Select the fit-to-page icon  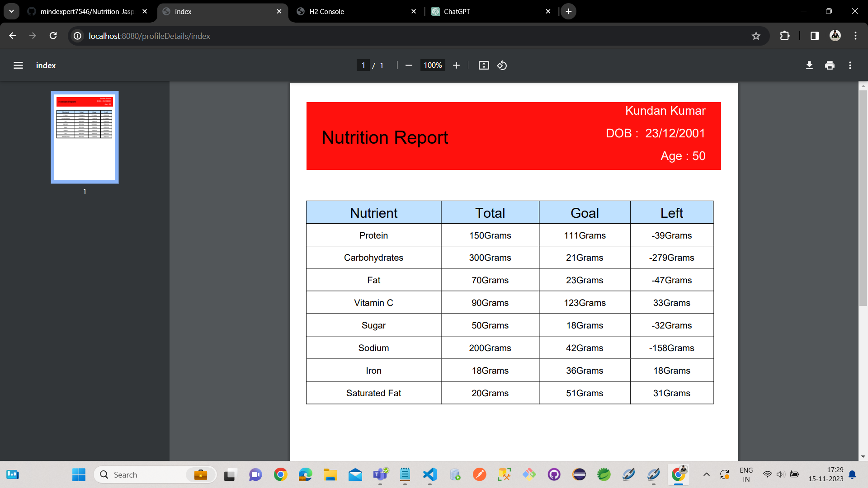coord(483,65)
